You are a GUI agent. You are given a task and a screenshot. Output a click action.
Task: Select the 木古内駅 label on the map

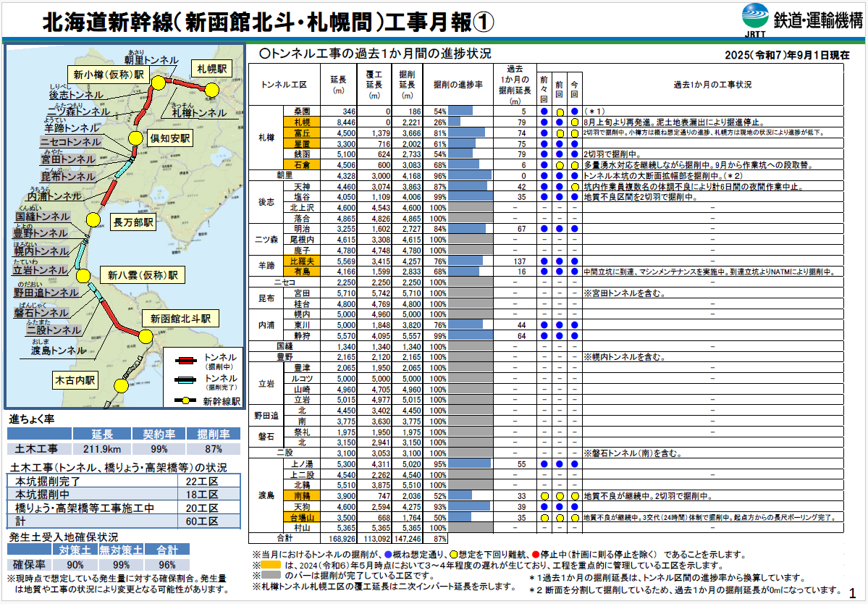coord(76,379)
